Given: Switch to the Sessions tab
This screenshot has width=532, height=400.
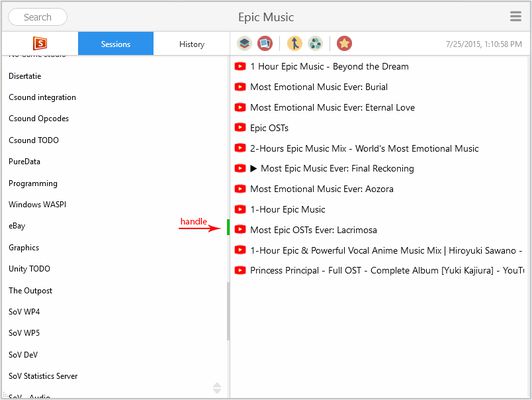Looking at the screenshot, I should pyautogui.click(x=116, y=44).
